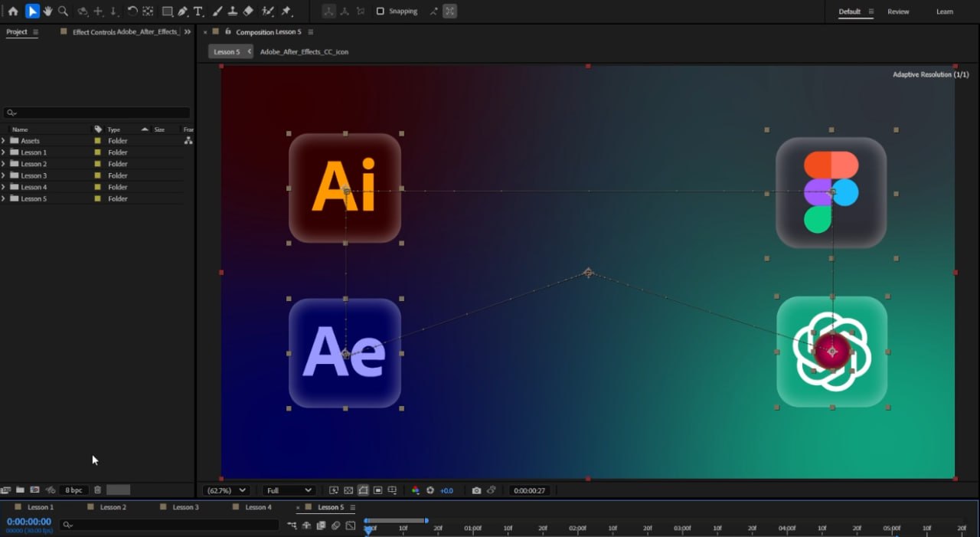
Task: Expand the Lesson 1 folder
Action: [4, 152]
